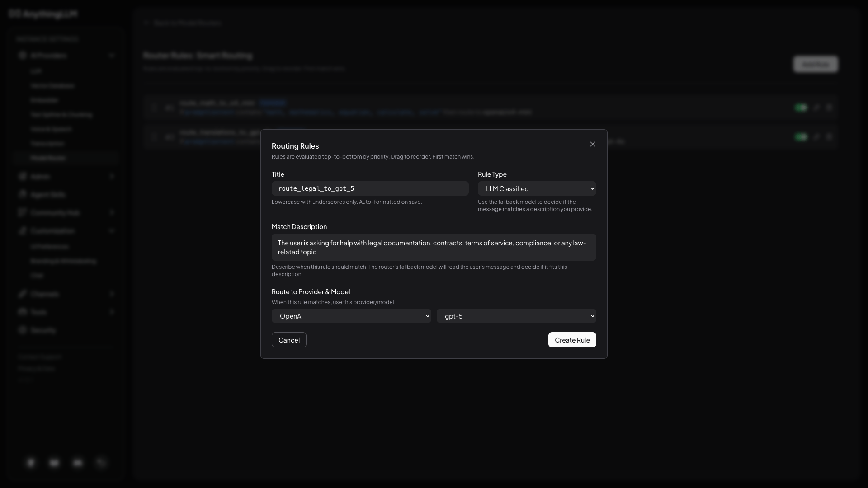Focus the Match Description text area
868x488 pixels.
(434, 247)
